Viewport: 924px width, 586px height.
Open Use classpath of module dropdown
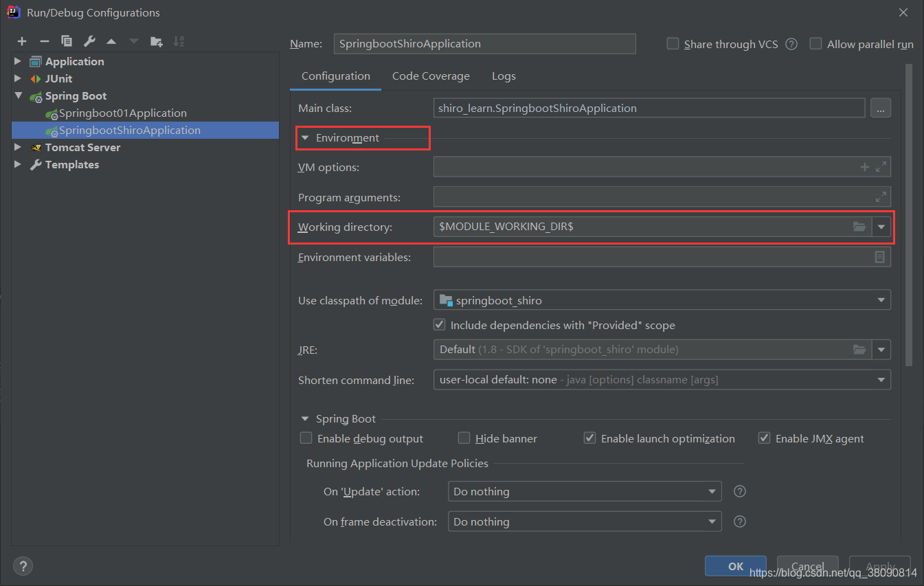point(881,300)
